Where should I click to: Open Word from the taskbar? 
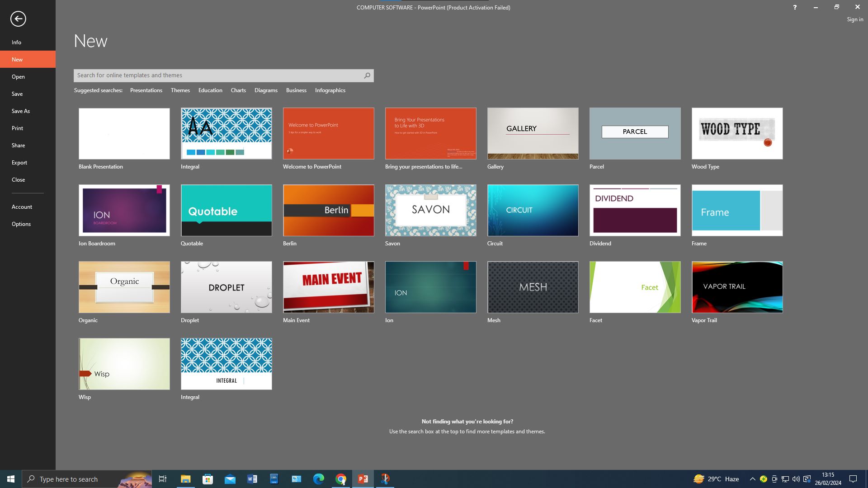[x=252, y=479]
